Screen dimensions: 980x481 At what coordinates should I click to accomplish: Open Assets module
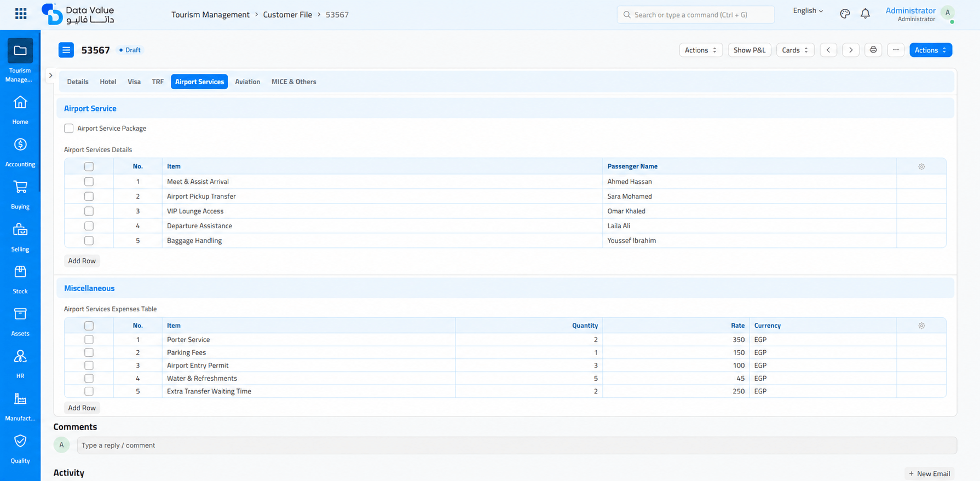(x=20, y=322)
